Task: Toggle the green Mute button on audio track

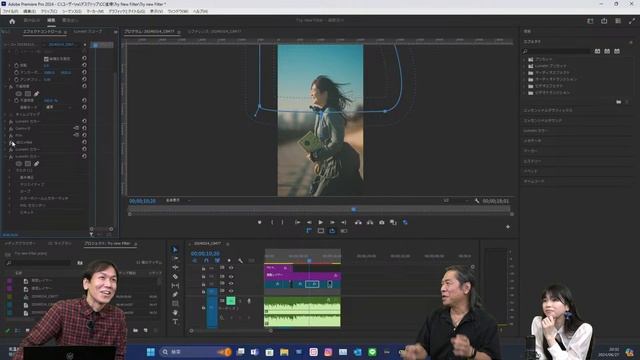Action: click(231, 301)
